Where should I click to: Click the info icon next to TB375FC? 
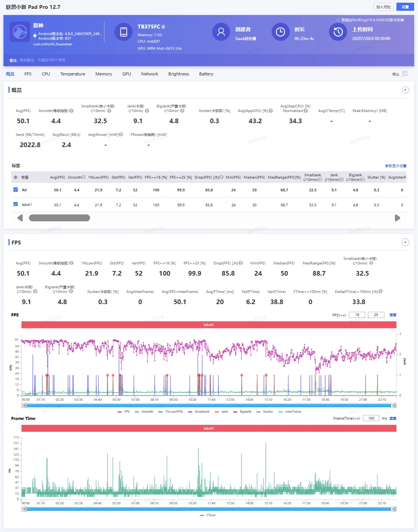163,27
